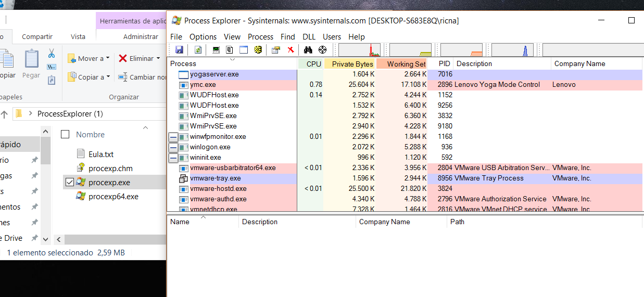644x297 pixels.
Task: Open the Options menu in Process Explorer
Action: pyautogui.click(x=203, y=37)
